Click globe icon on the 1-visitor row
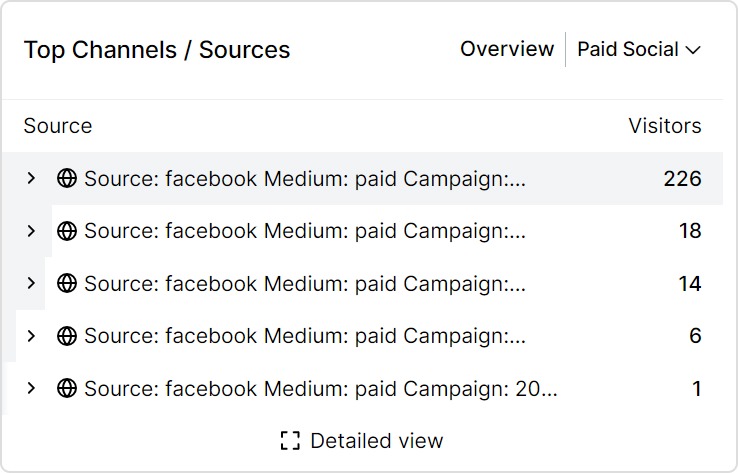Screen dimensions: 738x473 (x=67, y=388)
